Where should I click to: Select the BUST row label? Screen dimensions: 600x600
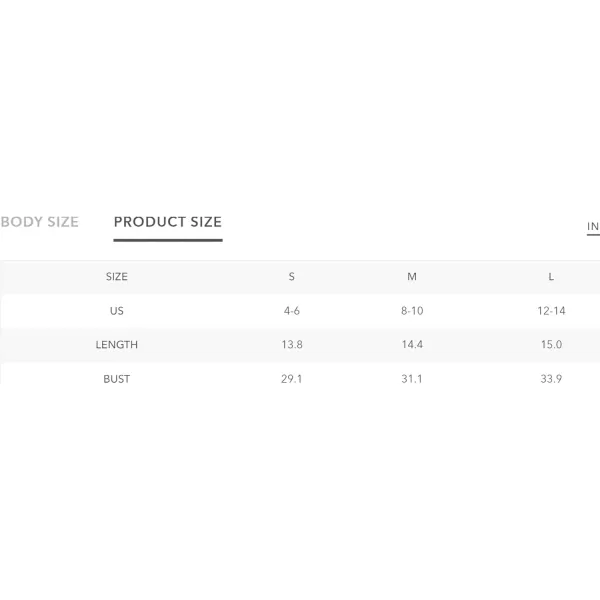coord(117,379)
